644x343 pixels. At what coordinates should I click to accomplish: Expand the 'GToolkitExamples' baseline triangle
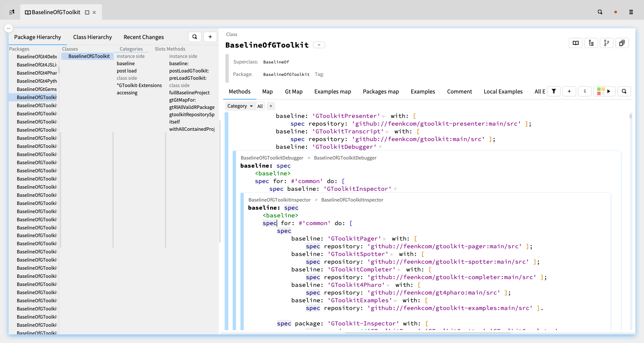pyautogui.click(x=395, y=301)
